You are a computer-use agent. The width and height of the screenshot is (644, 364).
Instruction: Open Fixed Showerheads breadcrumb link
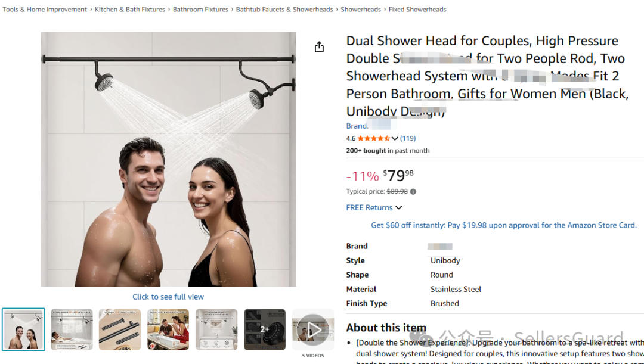click(x=417, y=9)
